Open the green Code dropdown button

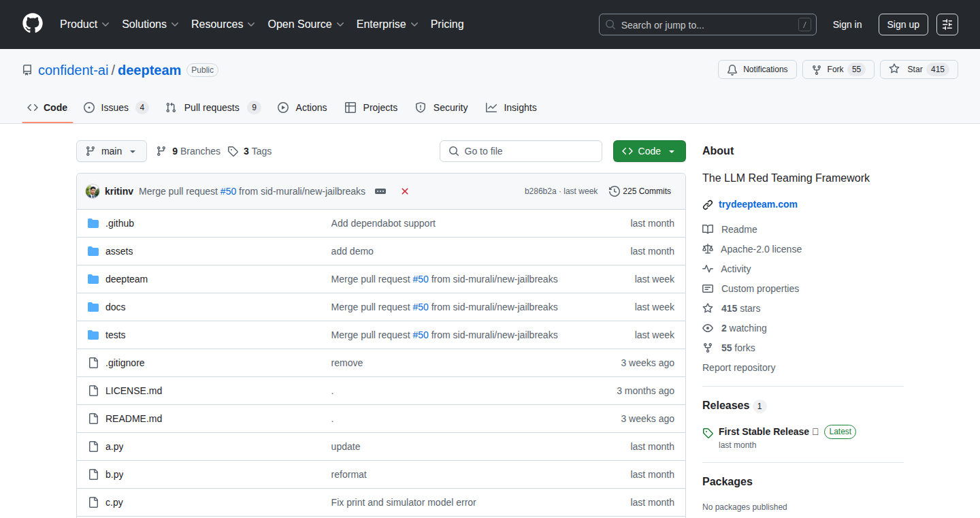[649, 151]
